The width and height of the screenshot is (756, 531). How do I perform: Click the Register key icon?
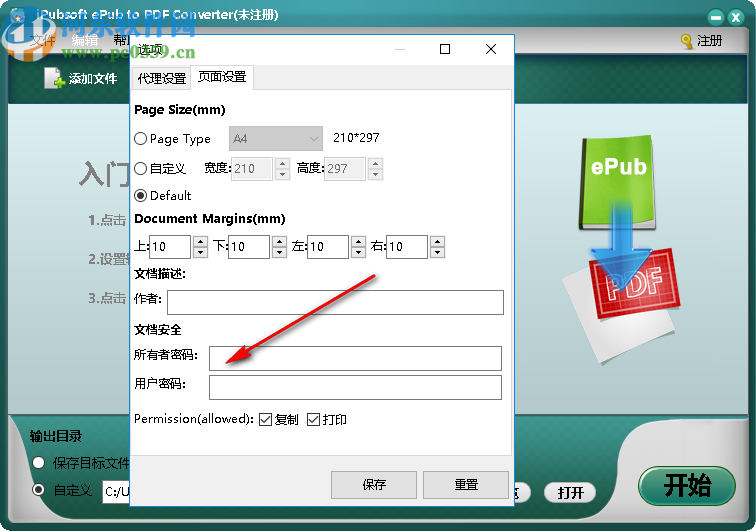(687, 41)
